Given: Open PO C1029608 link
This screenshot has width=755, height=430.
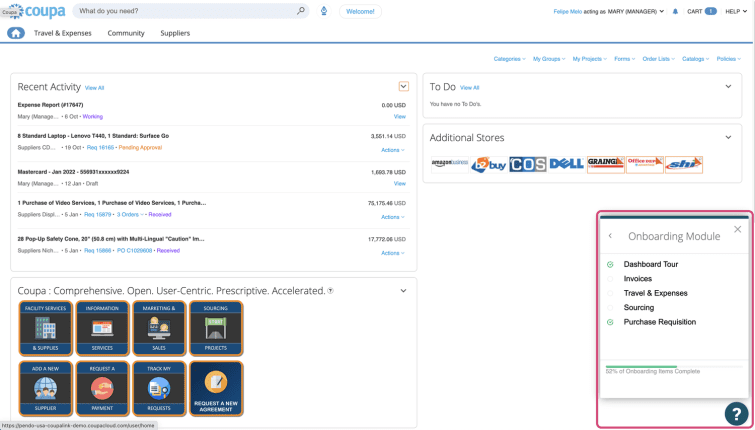Looking at the screenshot, I should click(134, 251).
